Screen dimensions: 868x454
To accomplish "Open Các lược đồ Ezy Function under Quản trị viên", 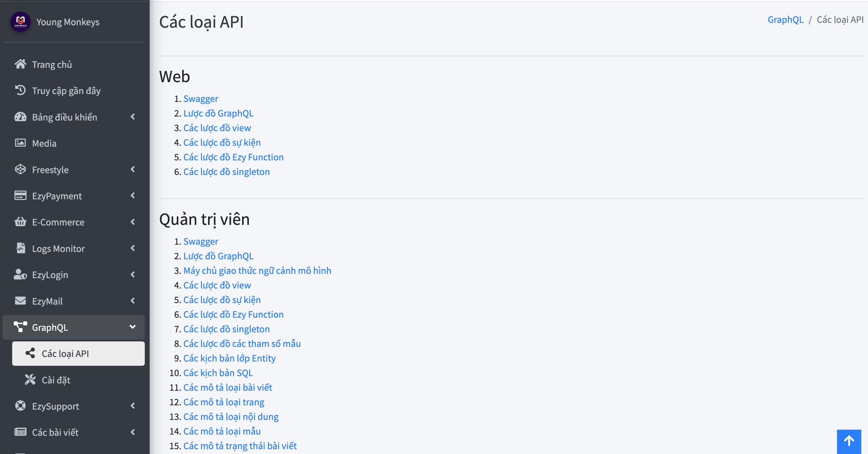I will [x=234, y=314].
